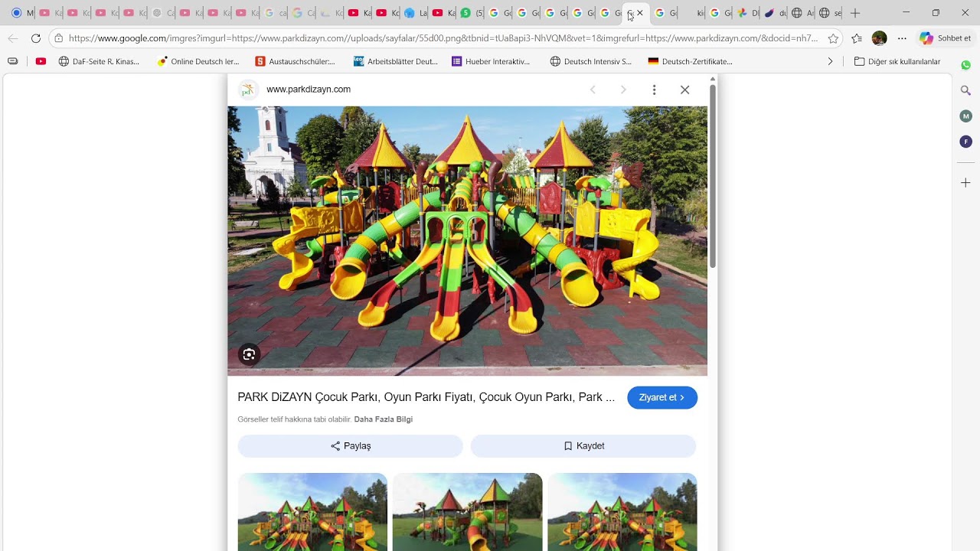Click 'Ziyaret et' visit button
This screenshot has width=980, height=551.
tap(662, 398)
